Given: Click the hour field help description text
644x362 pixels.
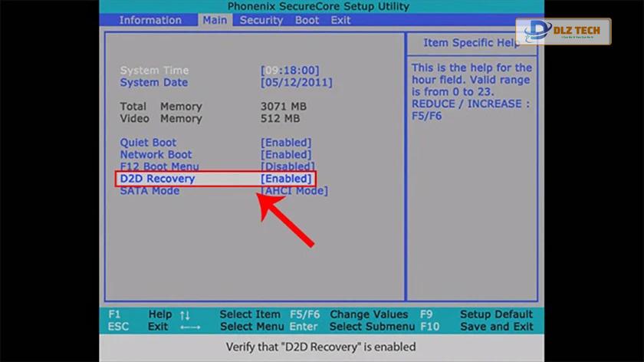Looking at the screenshot, I should pyautogui.click(x=472, y=91).
